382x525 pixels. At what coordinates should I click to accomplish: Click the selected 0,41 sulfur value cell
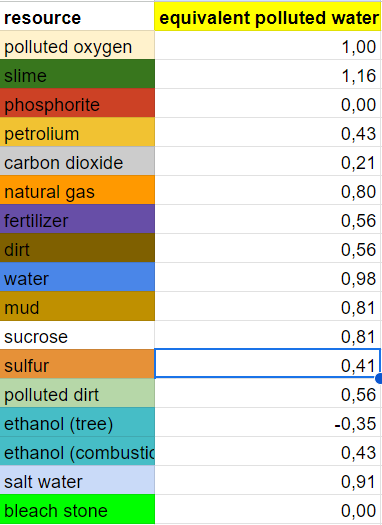[x=268, y=363]
